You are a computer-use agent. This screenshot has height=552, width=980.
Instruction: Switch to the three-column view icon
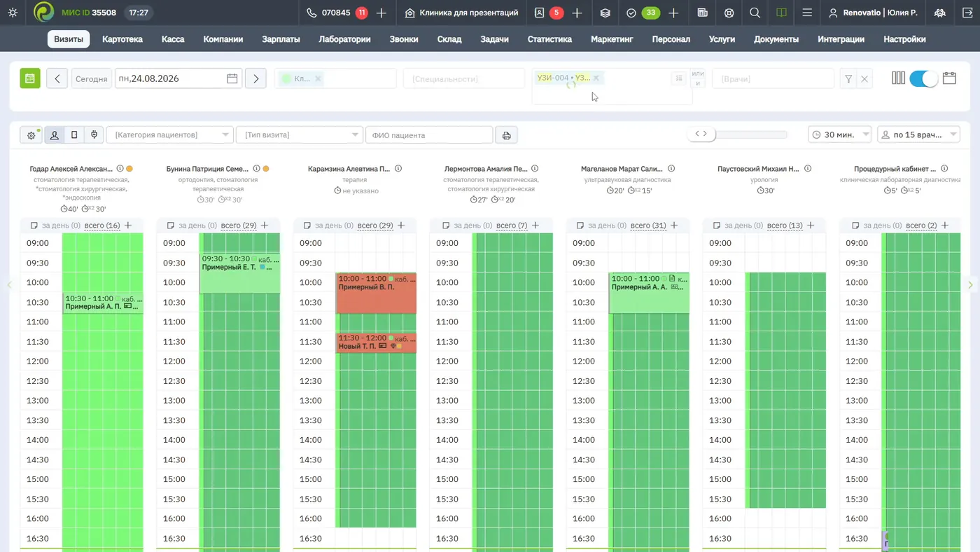pyautogui.click(x=899, y=78)
